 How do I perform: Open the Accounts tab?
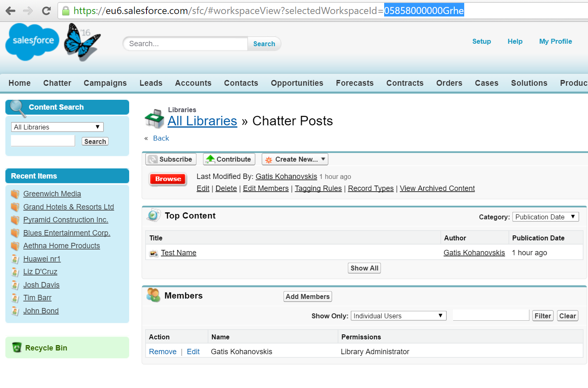[193, 83]
